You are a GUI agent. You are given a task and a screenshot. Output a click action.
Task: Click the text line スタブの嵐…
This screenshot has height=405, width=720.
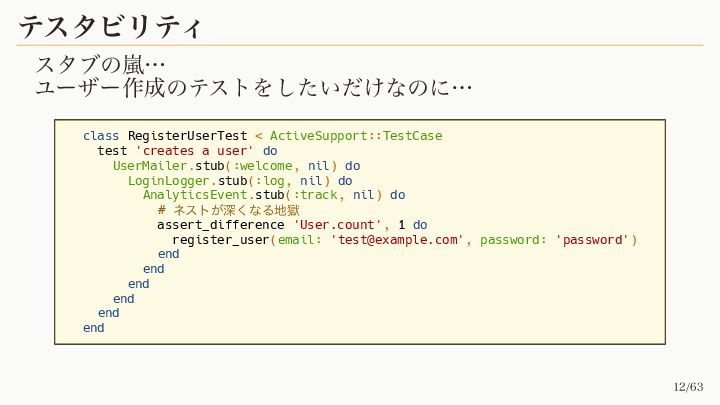pos(100,65)
